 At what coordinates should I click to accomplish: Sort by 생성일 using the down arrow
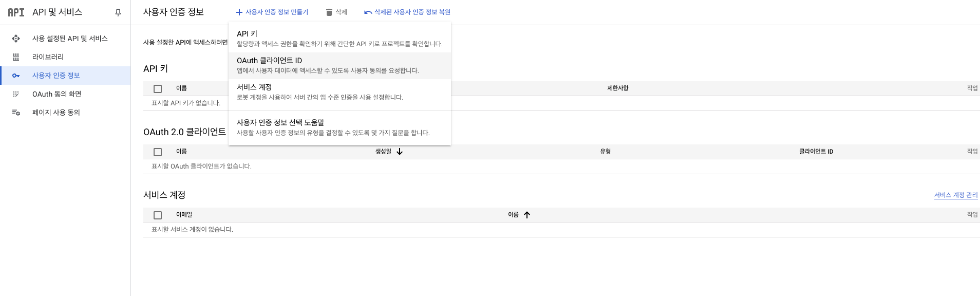[x=400, y=152]
